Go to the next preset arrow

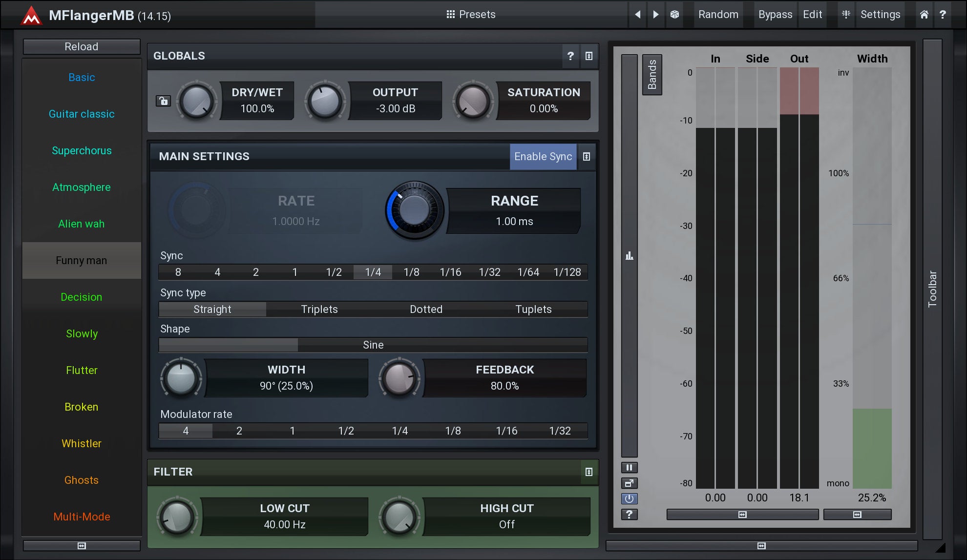(656, 15)
